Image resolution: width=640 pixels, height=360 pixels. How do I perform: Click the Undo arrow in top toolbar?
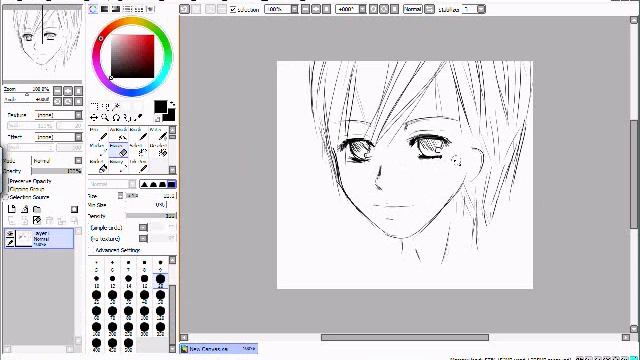point(184,9)
